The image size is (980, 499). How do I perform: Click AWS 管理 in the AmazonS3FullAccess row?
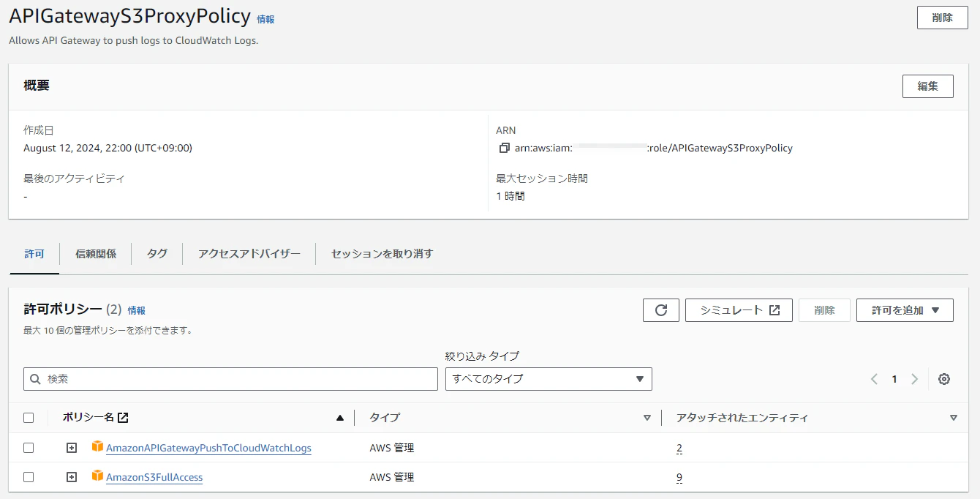click(392, 477)
